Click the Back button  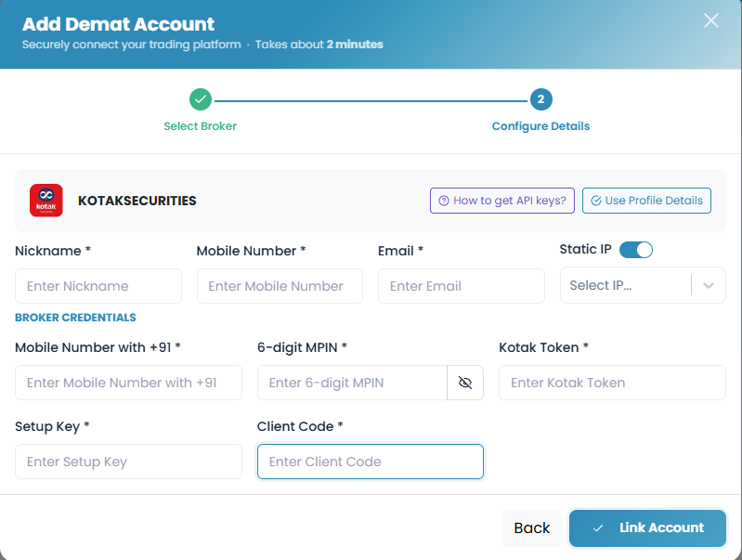(x=532, y=527)
